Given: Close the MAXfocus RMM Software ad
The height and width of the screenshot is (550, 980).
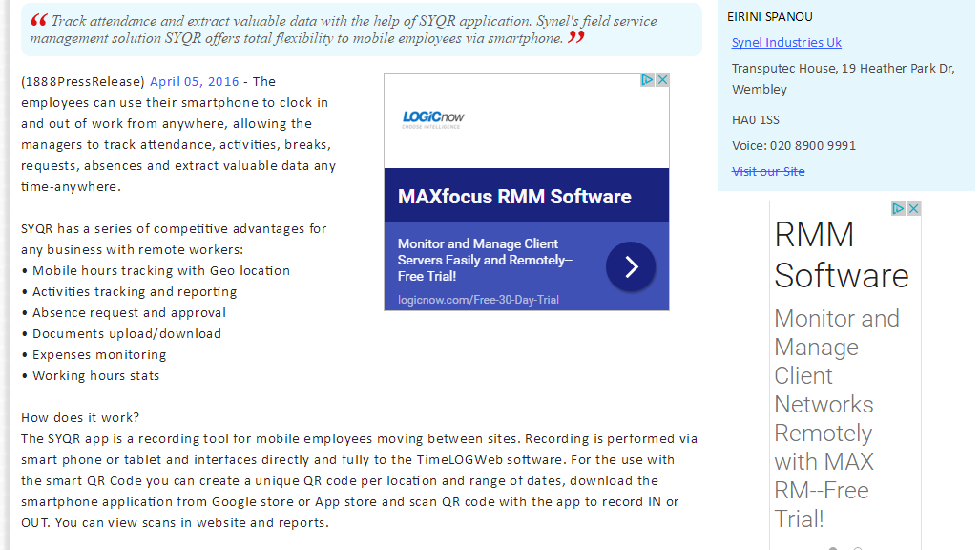Looking at the screenshot, I should point(662,80).
